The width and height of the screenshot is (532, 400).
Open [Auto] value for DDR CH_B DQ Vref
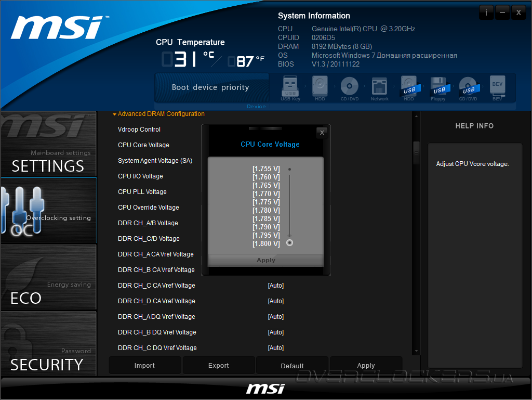click(276, 332)
